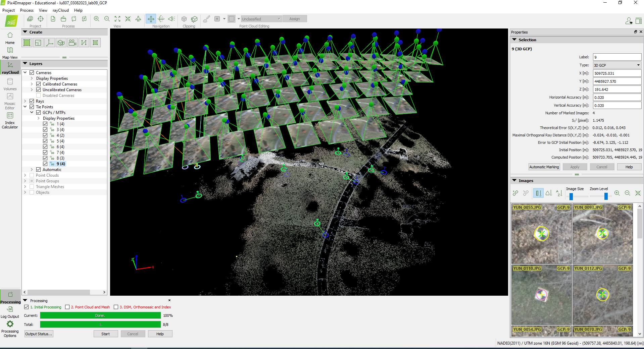Uncheck 1. Initial Processing step
Image resolution: width=644 pixels, height=349 pixels.
tap(27, 307)
